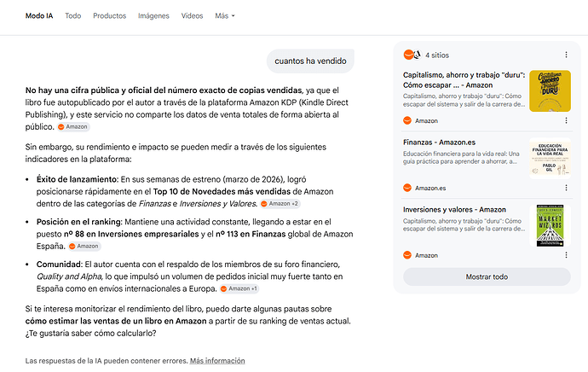
Task: Open the Amazon chip after 'España.'
Action: pyautogui.click(x=84, y=247)
